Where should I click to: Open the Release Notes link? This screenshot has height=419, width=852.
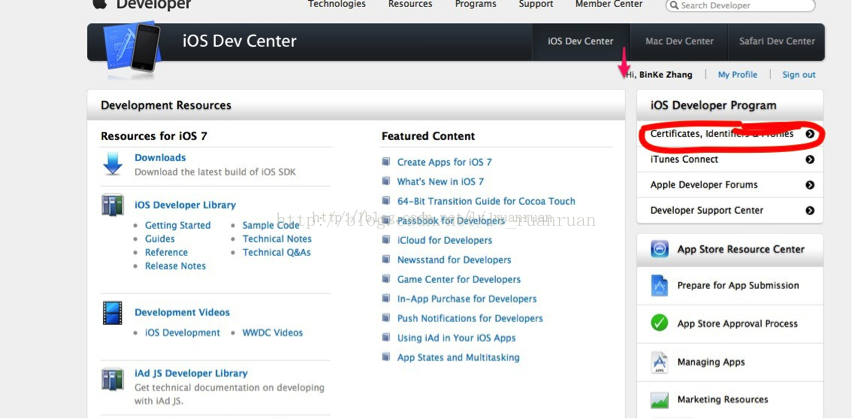point(176,266)
